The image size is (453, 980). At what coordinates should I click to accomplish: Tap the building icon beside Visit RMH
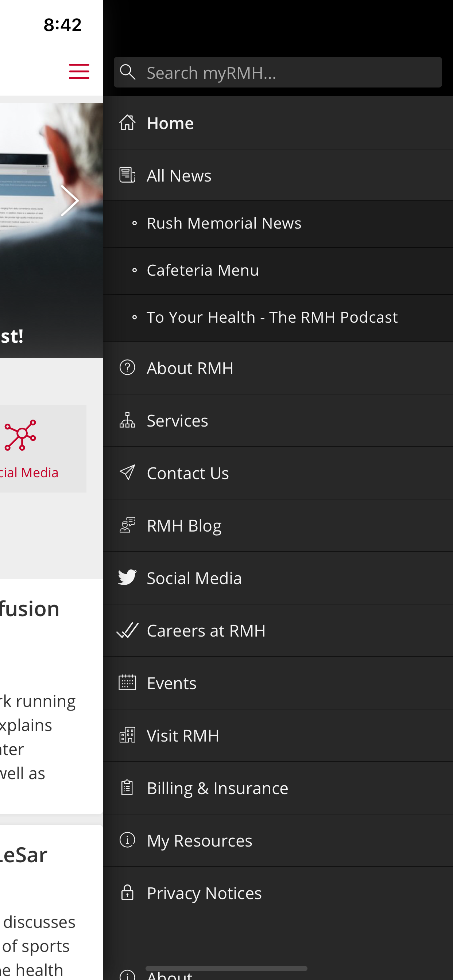tap(127, 735)
